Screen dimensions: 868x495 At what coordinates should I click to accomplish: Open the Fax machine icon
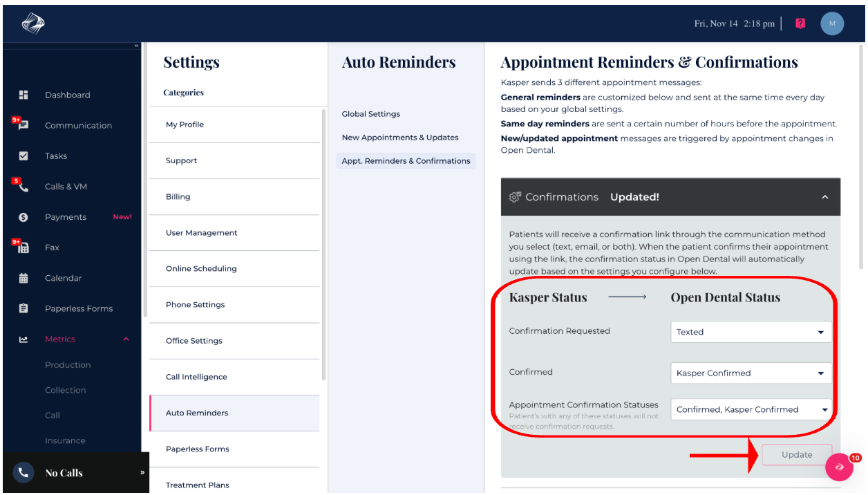23,247
